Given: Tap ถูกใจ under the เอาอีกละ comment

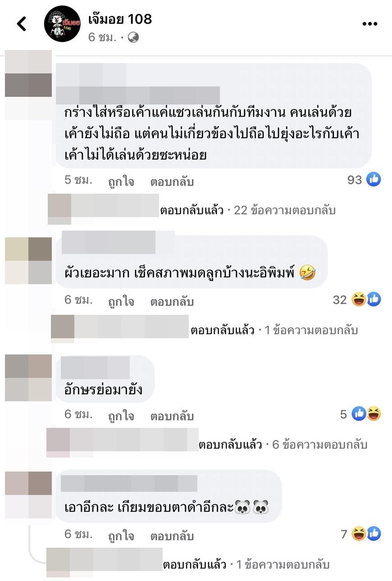Looking at the screenshot, I should click(x=121, y=536).
